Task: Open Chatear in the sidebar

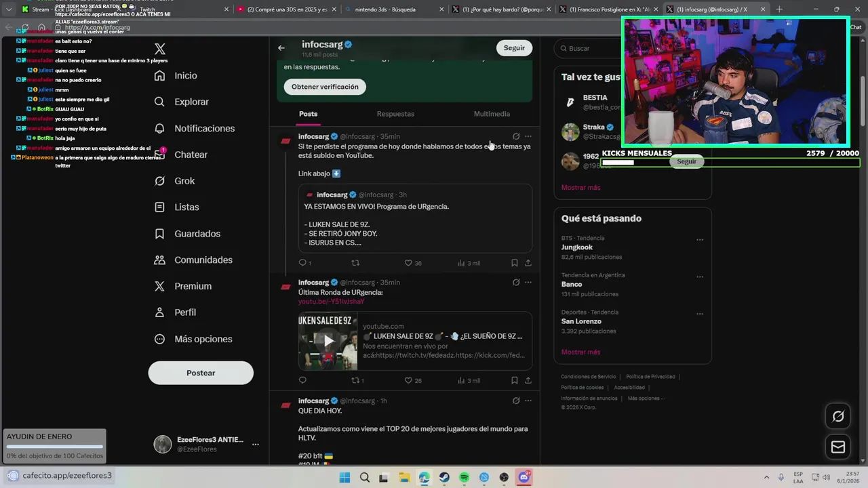Action: pyautogui.click(x=181, y=155)
